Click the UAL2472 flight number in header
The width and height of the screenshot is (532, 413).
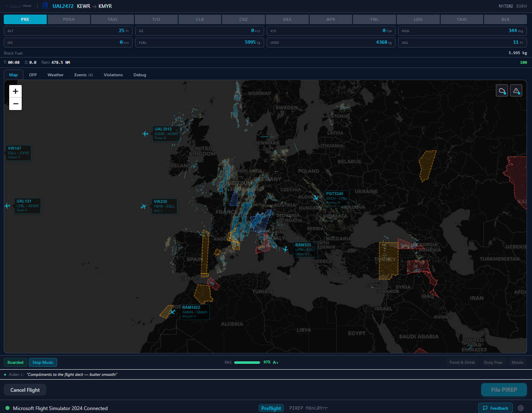63,6
